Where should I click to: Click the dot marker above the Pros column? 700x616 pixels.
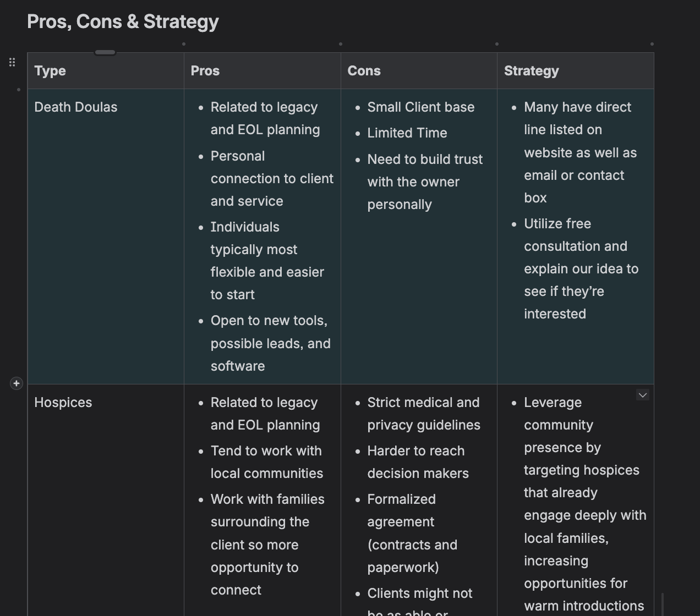(184, 44)
